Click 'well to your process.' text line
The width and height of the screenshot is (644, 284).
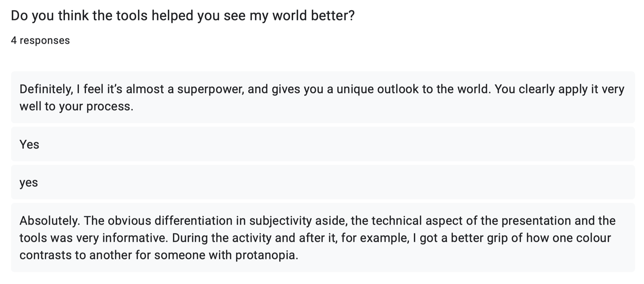[77, 106]
